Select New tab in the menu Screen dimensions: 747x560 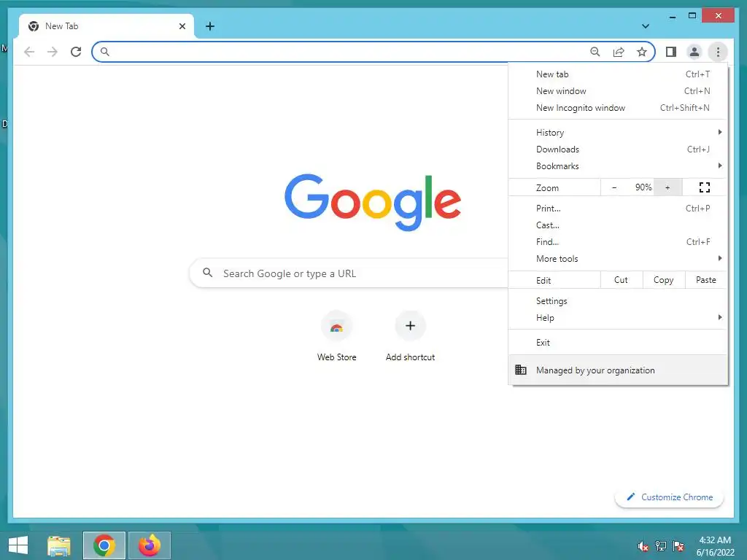coord(618,74)
